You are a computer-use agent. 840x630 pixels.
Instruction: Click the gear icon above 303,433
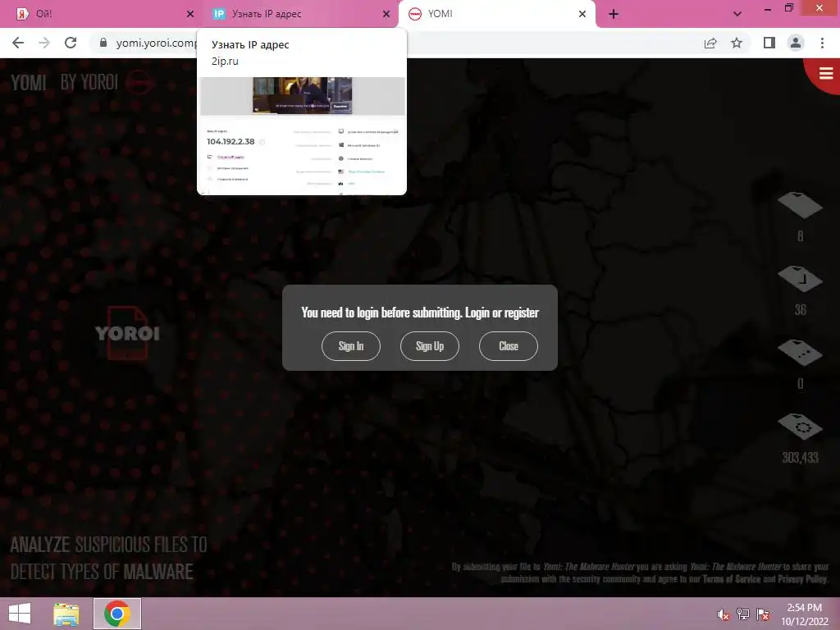800,427
